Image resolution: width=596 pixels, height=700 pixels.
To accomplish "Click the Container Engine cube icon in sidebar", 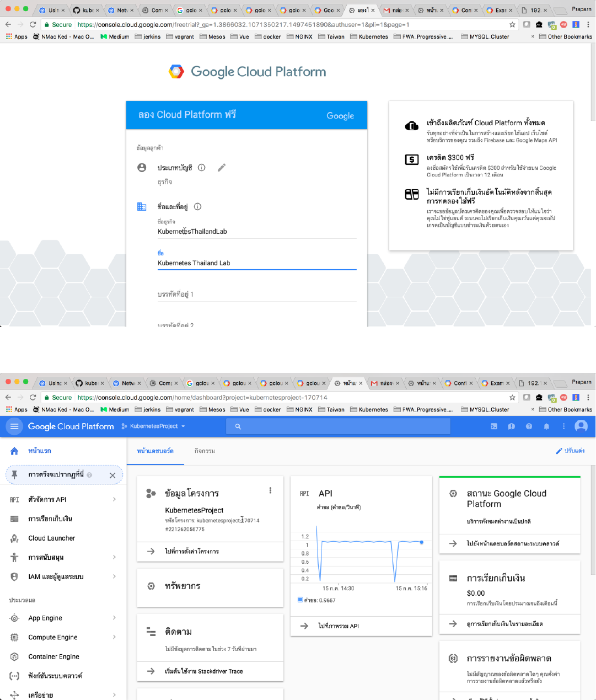I will (x=14, y=657).
